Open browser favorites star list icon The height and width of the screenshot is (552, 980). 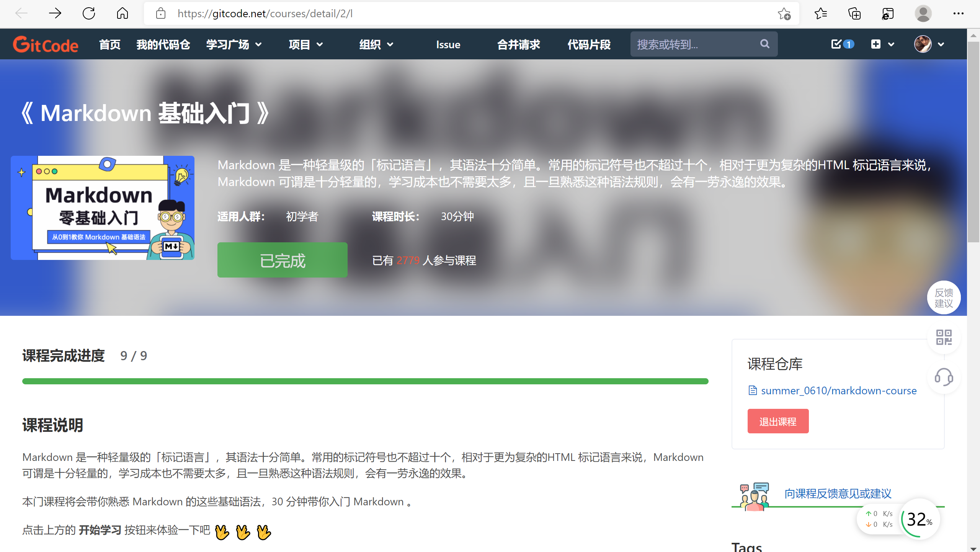pyautogui.click(x=820, y=14)
